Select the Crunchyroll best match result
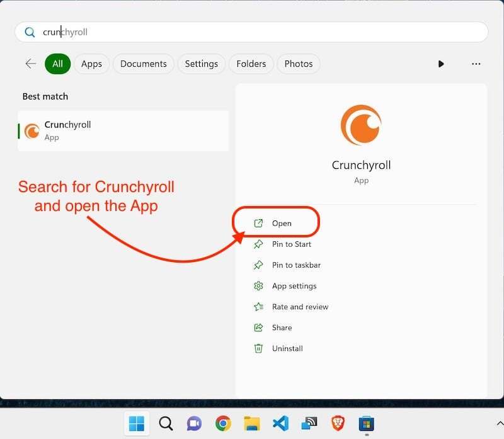 pyautogui.click(x=123, y=131)
